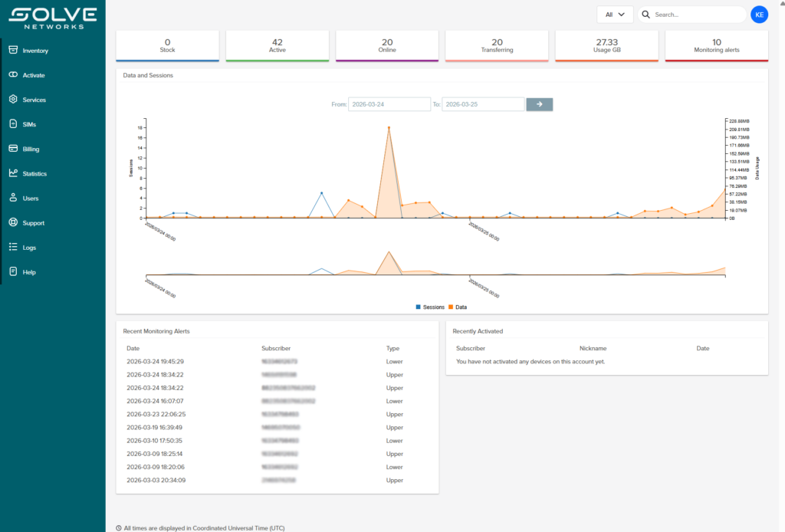The height and width of the screenshot is (532, 785).
Task: Click the Statistics chart icon in sidebar
Action: pos(13,172)
